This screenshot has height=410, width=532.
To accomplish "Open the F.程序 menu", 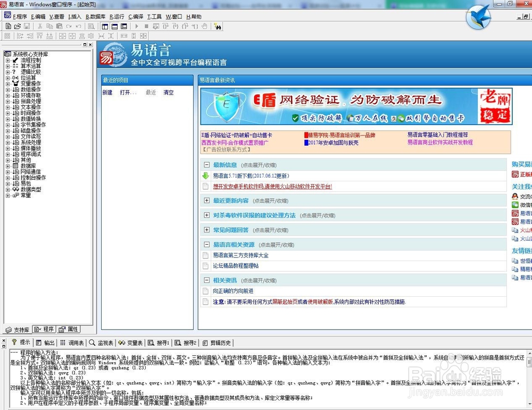I will click(x=20, y=16).
